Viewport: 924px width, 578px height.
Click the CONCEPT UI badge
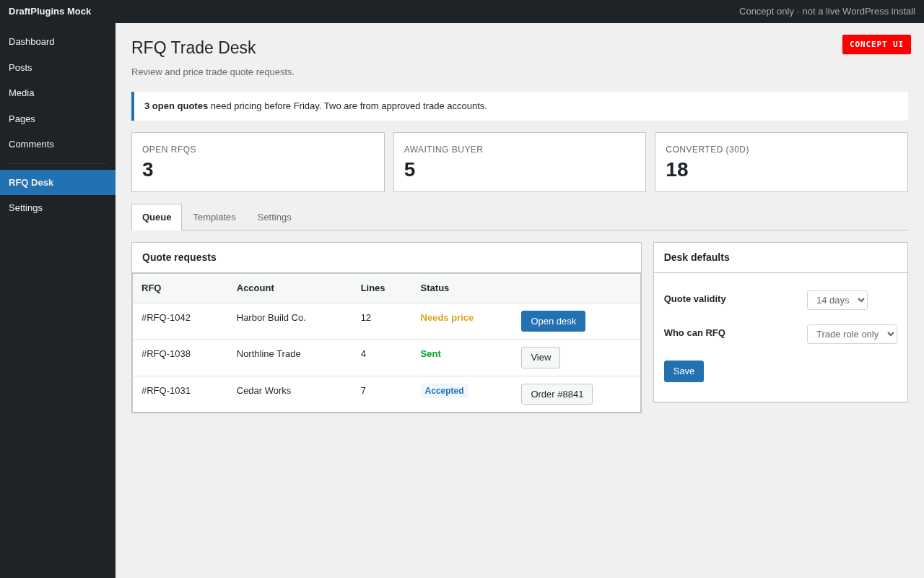pyautogui.click(x=876, y=44)
